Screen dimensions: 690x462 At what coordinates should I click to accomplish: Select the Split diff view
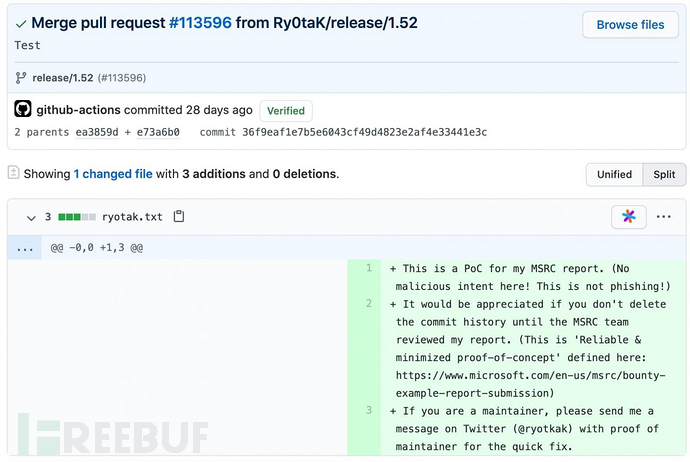click(664, 174)
